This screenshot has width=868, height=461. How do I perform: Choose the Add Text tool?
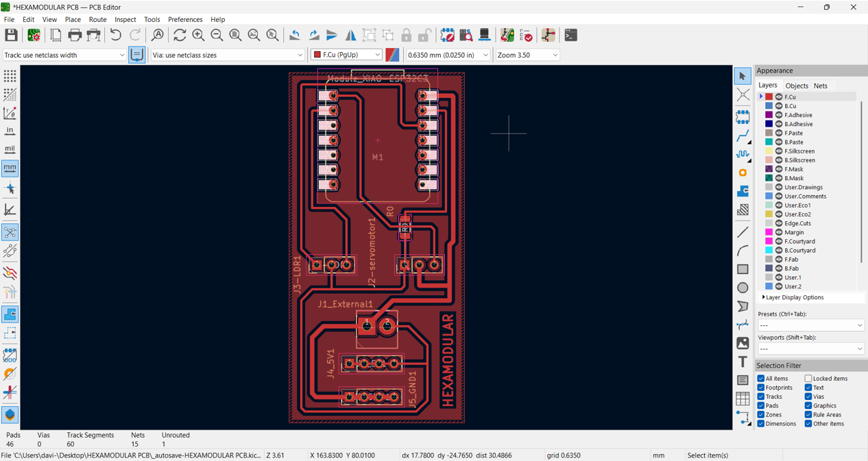pos(743,362)
